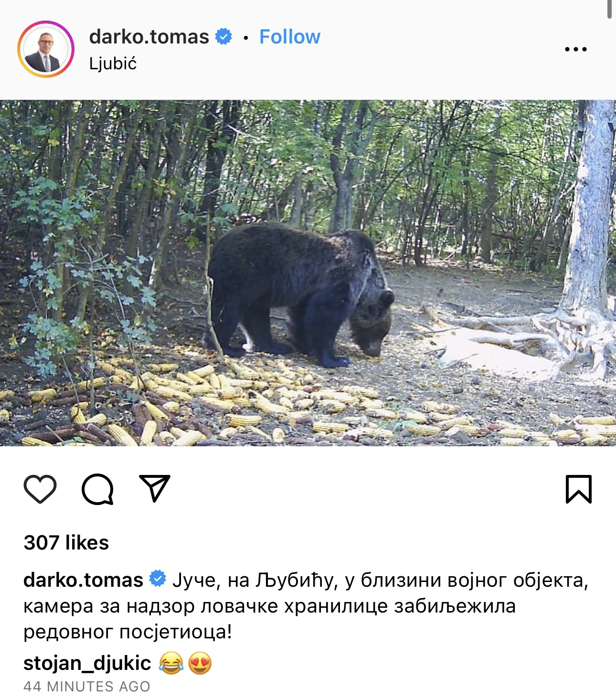Click the heart-eyes emoji in the comment

200,663
